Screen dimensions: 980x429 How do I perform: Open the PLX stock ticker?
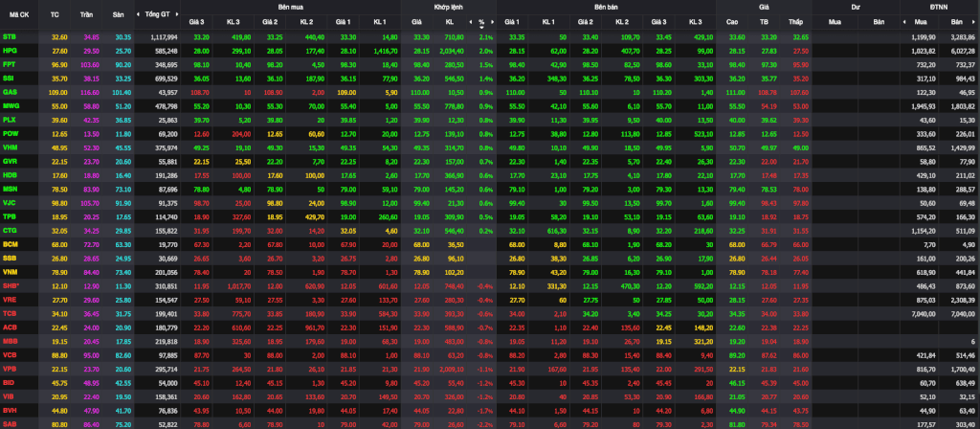tap(10, 120)
